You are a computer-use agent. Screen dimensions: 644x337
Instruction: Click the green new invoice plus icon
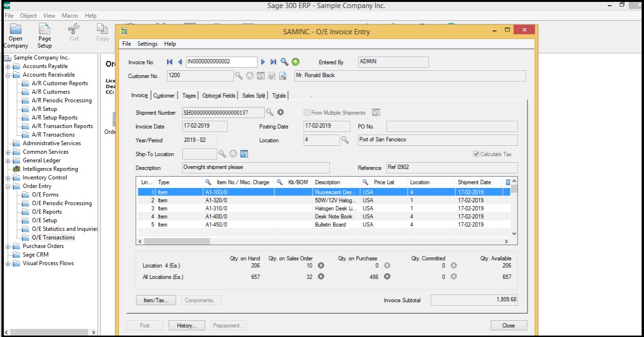(295, 62)
